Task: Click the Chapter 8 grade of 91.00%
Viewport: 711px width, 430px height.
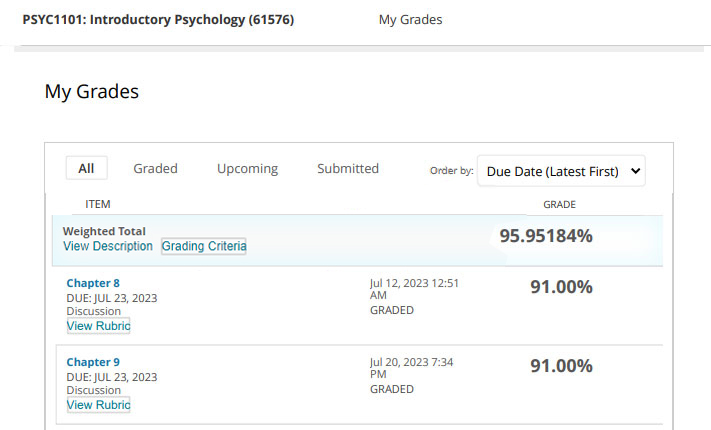Action: coord(561,287)
